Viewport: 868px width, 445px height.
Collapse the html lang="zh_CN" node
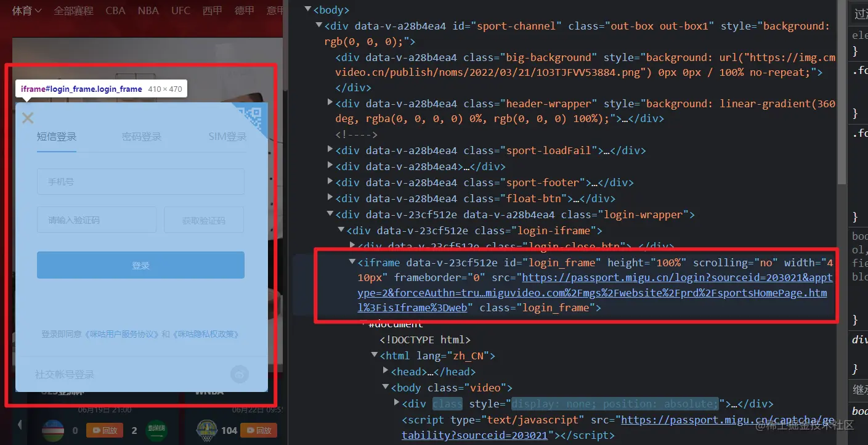click(x=375, y=355)
